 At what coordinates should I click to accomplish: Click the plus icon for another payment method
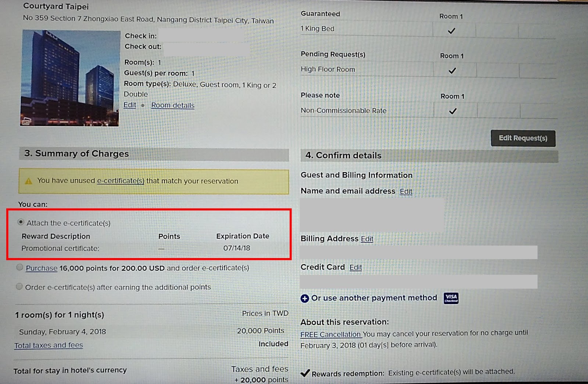305,298
